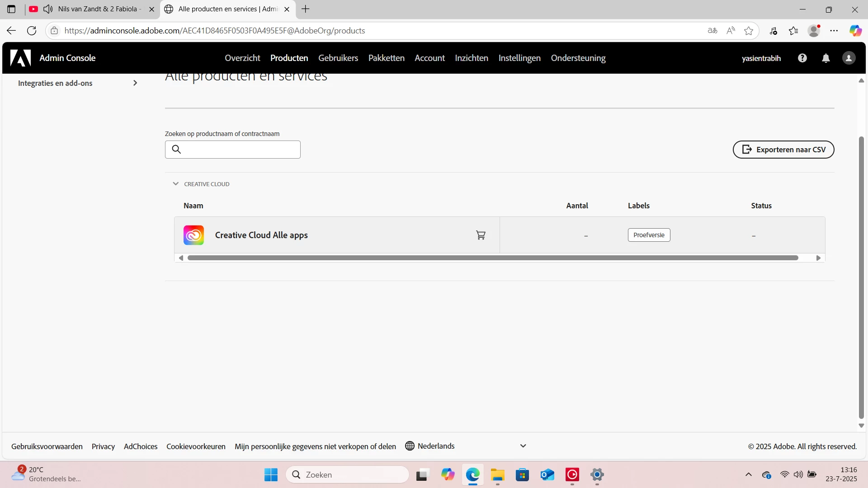Open the Instellingen menu item

click(519, 58)
